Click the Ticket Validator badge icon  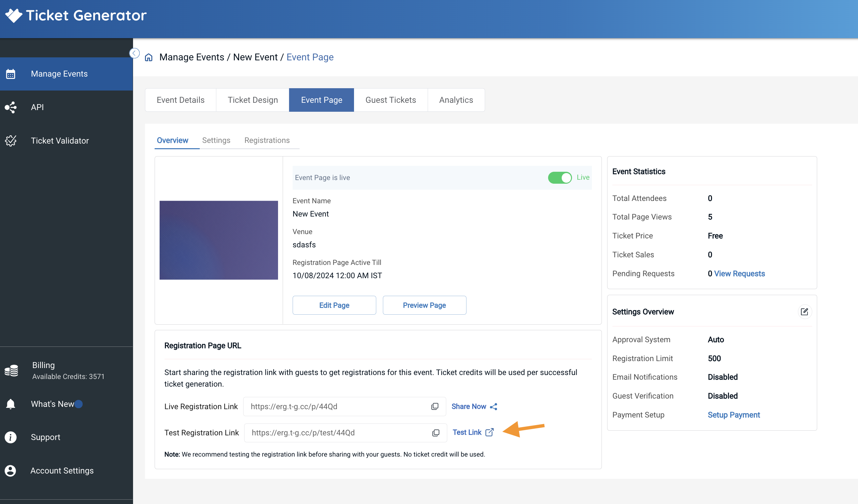(x=11, y=141)
